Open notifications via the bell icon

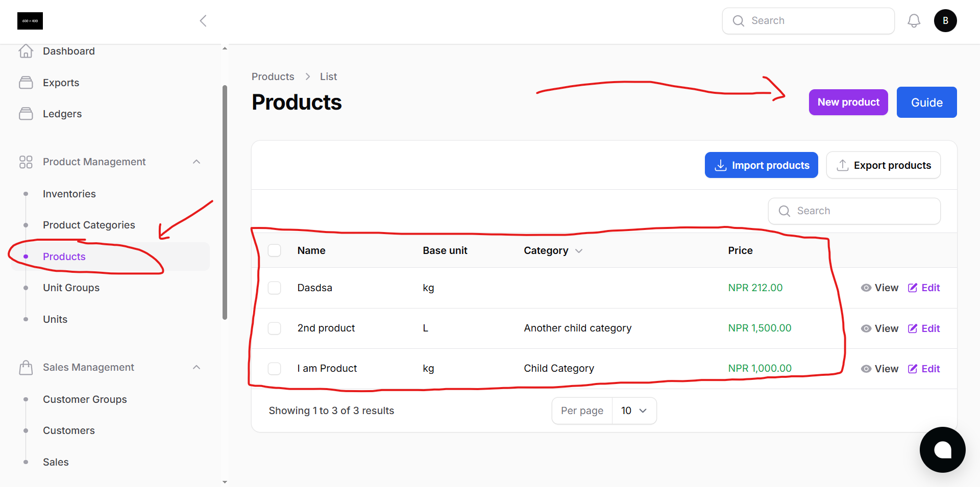click(914, 20)
